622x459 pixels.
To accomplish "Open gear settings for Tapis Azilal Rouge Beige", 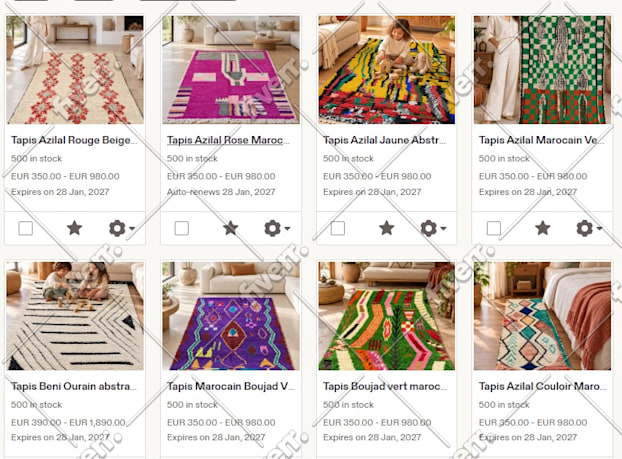I will click(x=117, y=229).
